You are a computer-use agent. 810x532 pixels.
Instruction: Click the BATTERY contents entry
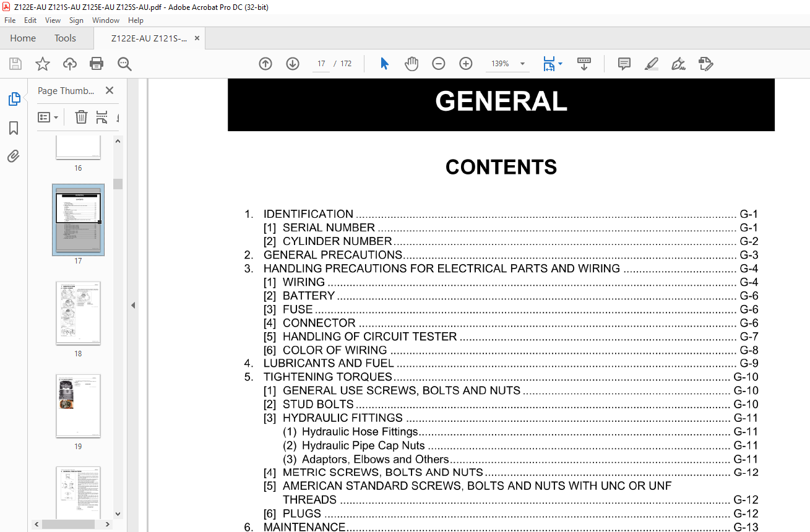point(511,296)
